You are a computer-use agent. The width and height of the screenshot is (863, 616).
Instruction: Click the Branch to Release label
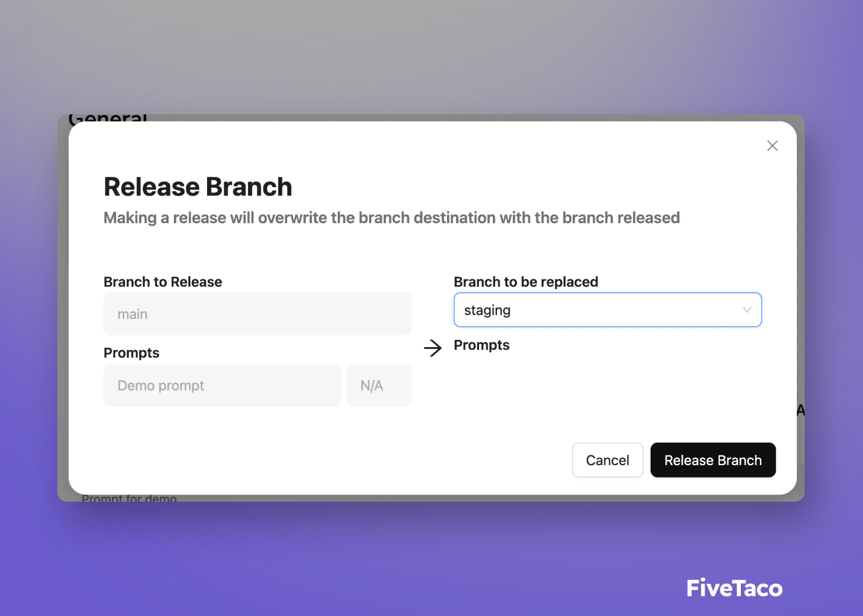(x=163, y=282)
